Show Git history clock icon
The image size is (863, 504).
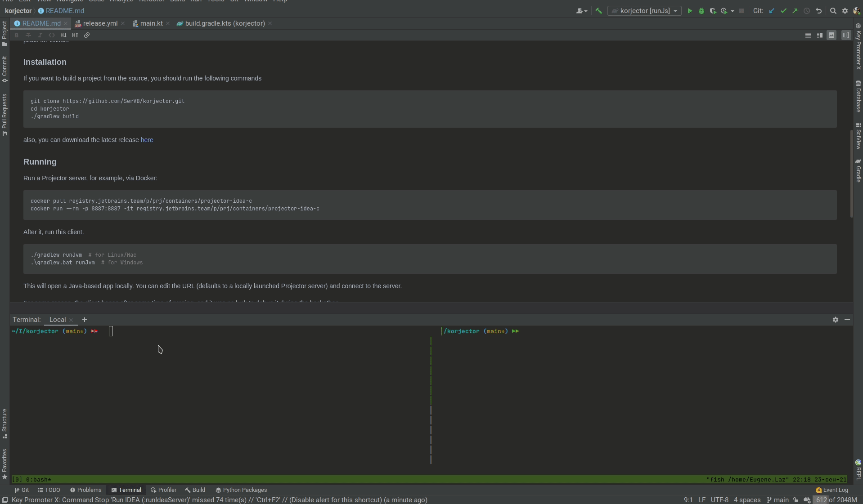click(807, 11)
